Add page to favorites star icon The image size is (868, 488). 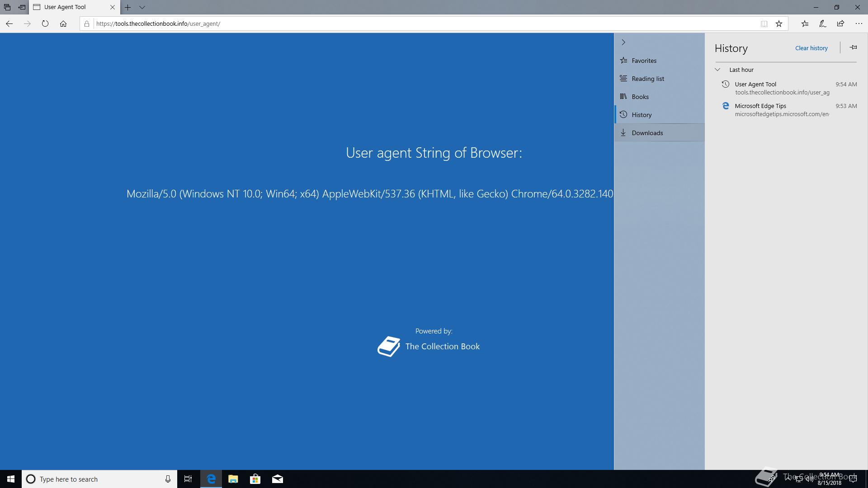[x=779, y=23]
